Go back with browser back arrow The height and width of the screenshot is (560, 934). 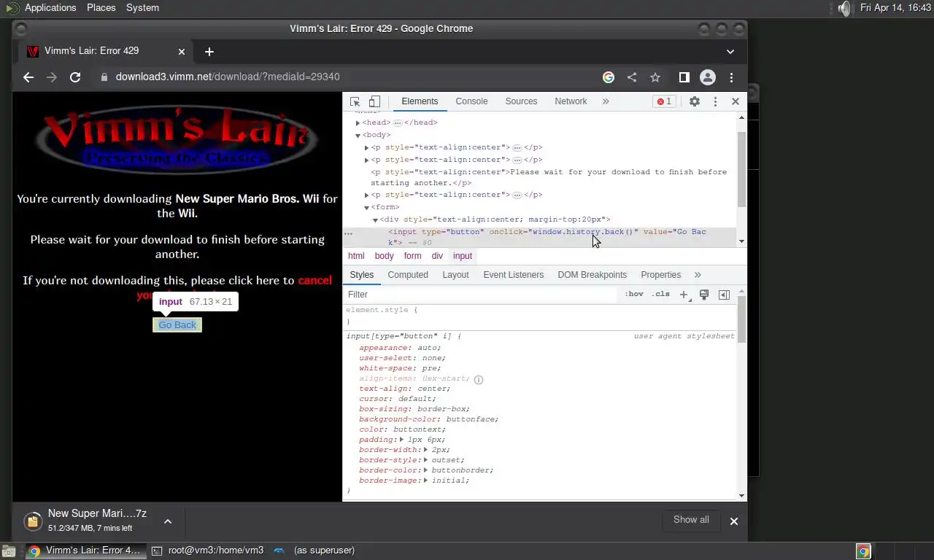click(x=28, y=77)
